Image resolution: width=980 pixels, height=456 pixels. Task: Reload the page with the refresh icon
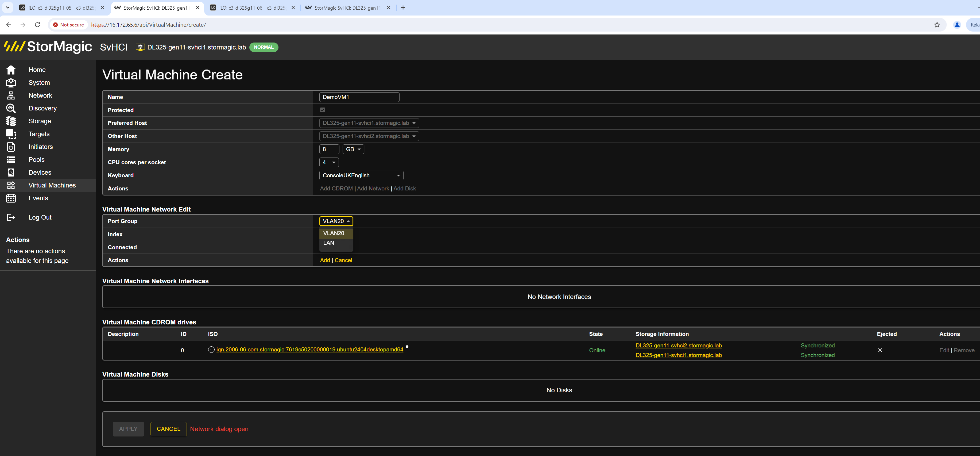37,25
